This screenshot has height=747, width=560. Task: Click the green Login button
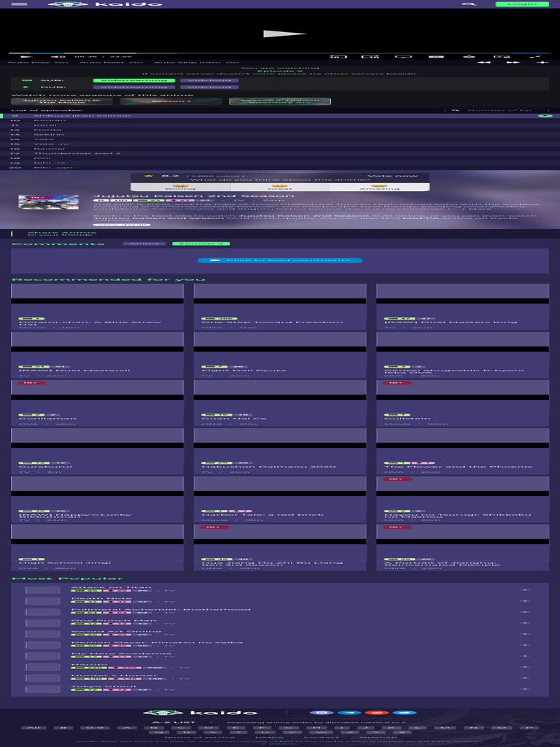click(522, 4)
